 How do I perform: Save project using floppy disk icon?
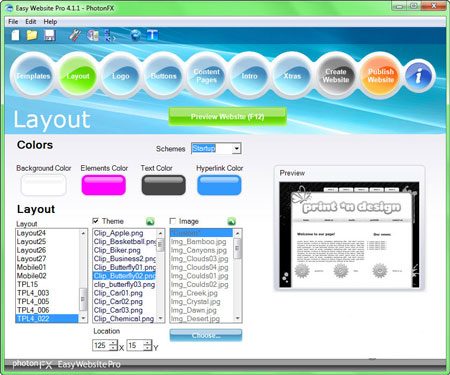coord(50,35)
